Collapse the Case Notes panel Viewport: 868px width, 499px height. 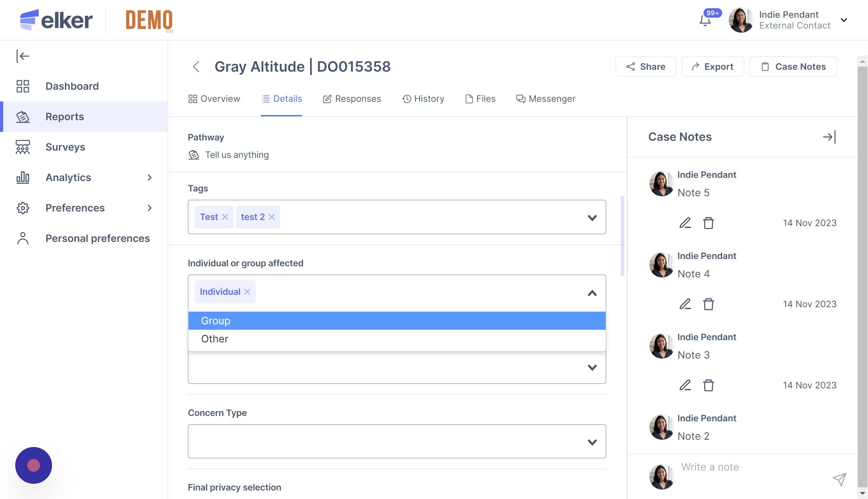829,137
